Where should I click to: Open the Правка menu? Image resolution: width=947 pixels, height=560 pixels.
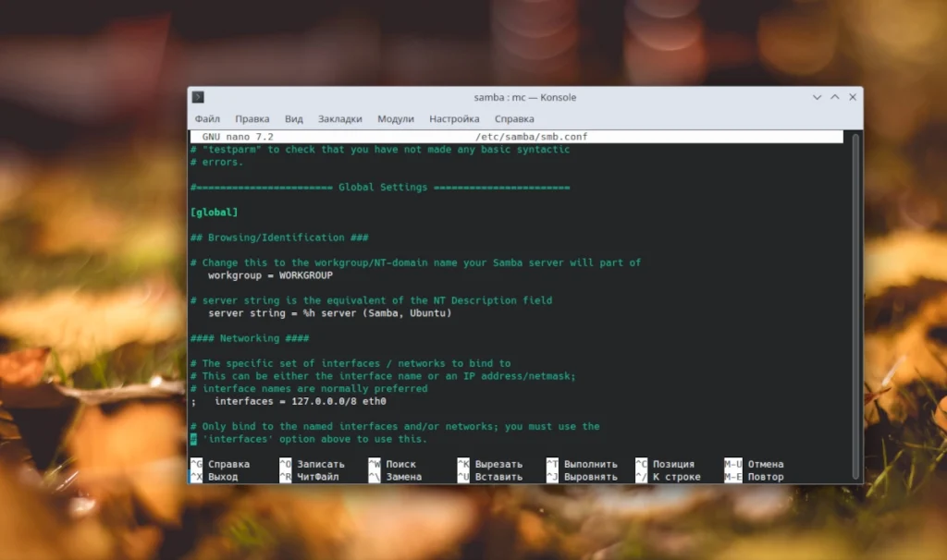coord(252,119)
